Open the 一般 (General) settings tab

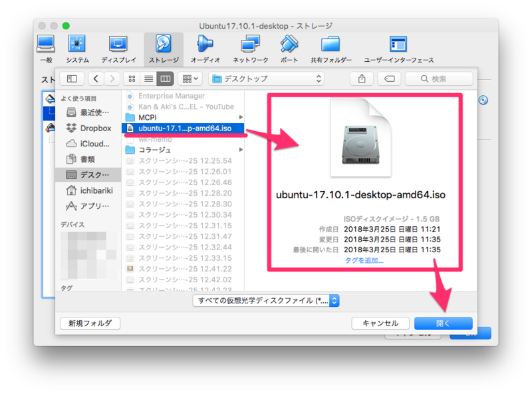click(x=46, y=49)
